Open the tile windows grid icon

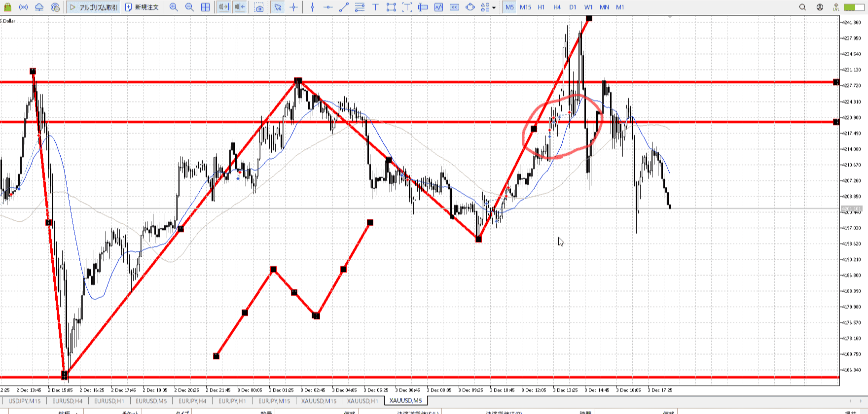206,7
